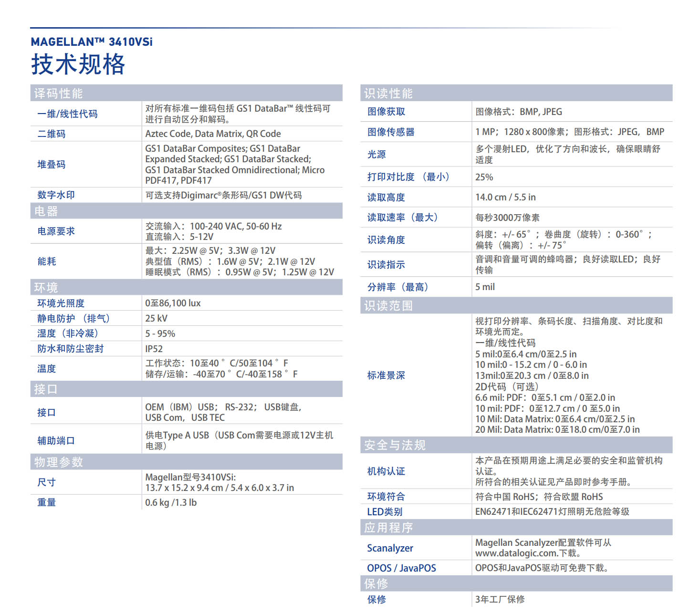The image size is (700, 615).
Task: Click the value '图像格式：BMP, JPEG'
Action: (519, 112)
